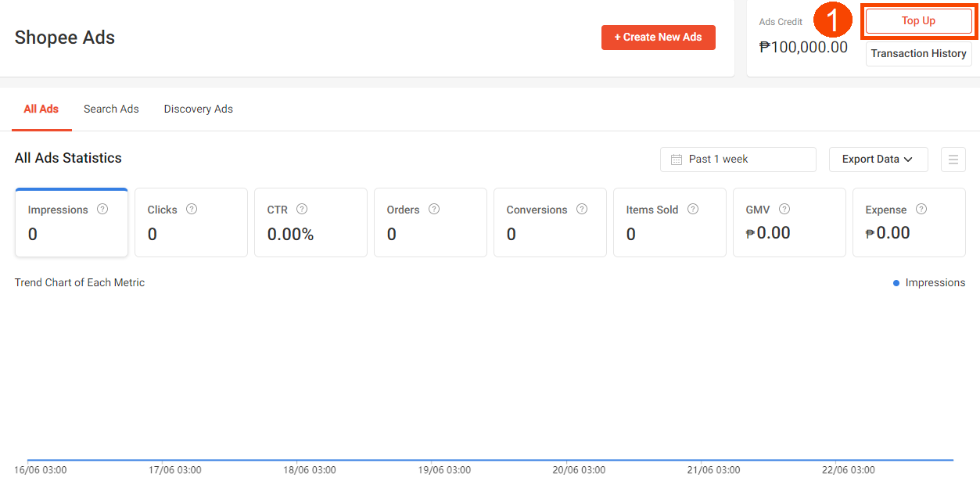Select the GMV metric card
Image resolution: width=980 pixels, height=488 pixels.
click(x=790, y=223)
